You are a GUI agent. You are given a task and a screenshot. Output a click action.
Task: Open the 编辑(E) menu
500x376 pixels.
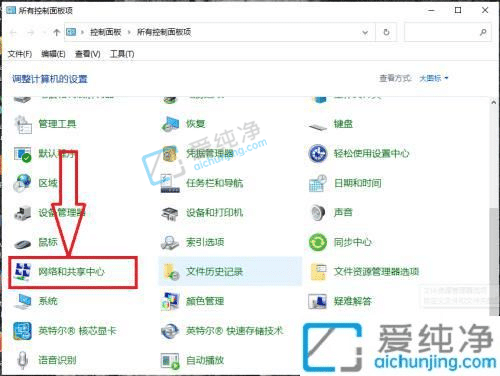coord(53,54)
